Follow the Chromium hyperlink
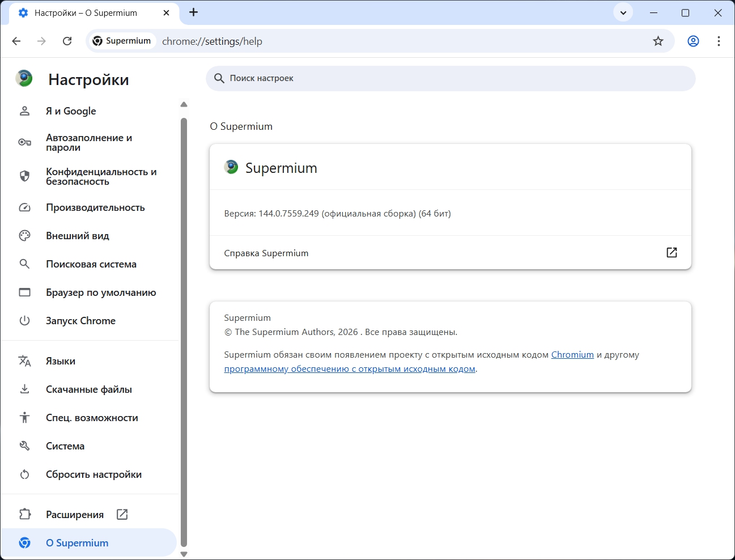 point(572,355)
